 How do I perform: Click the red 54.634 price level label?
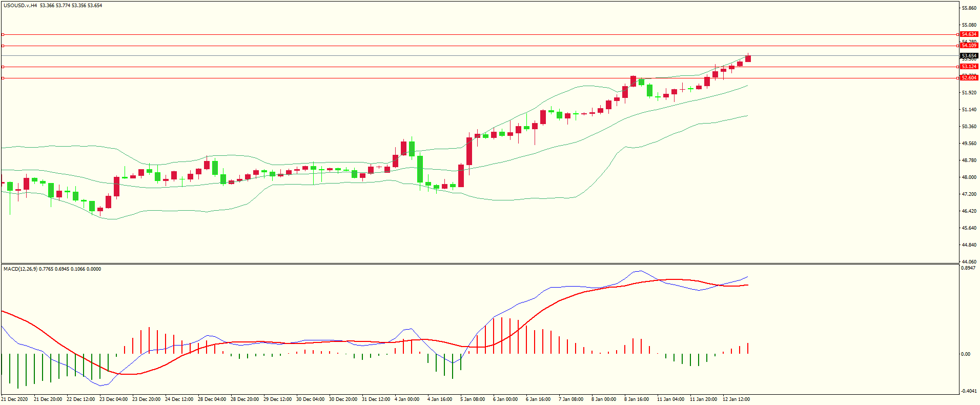pos(969,34)
